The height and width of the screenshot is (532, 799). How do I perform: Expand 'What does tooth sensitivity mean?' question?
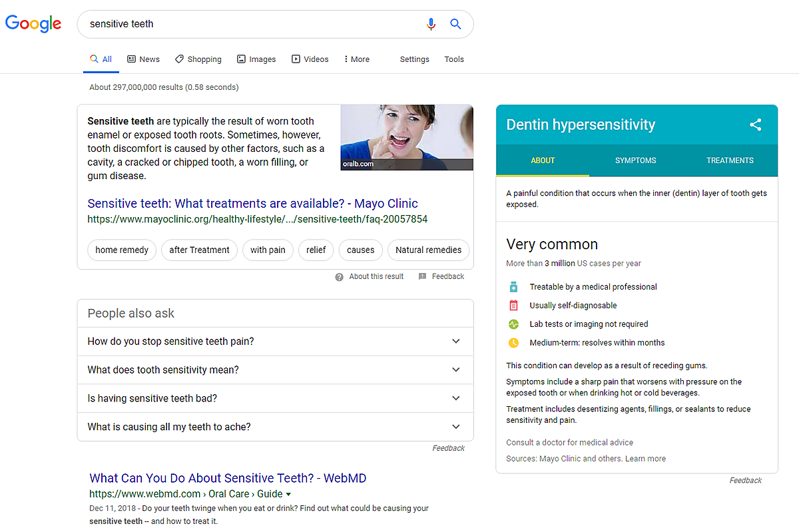coord(455,370)
